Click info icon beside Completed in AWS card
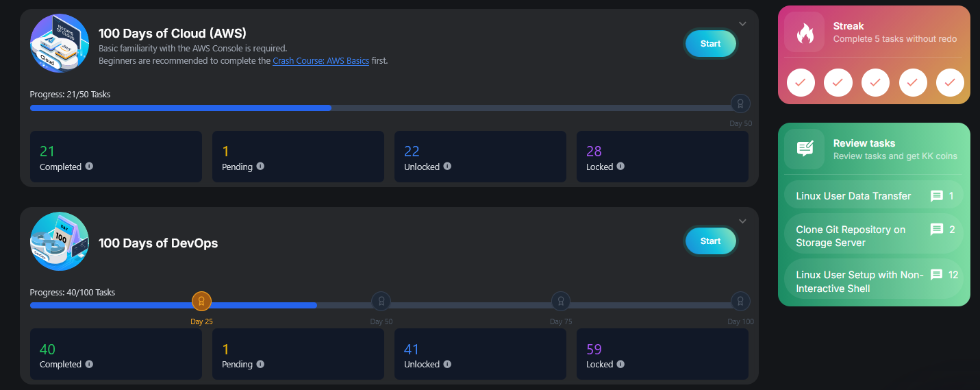980x390 pixels. point(89,167)
